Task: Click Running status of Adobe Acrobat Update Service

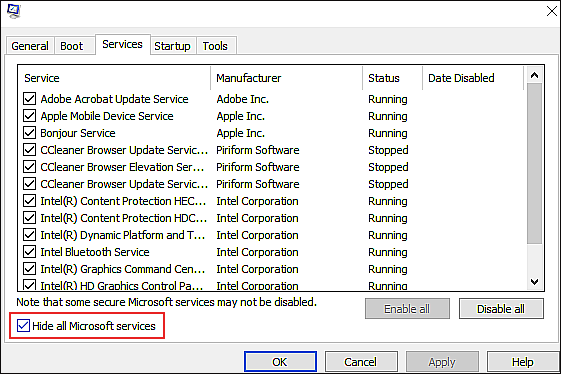Action: [388, 99]
